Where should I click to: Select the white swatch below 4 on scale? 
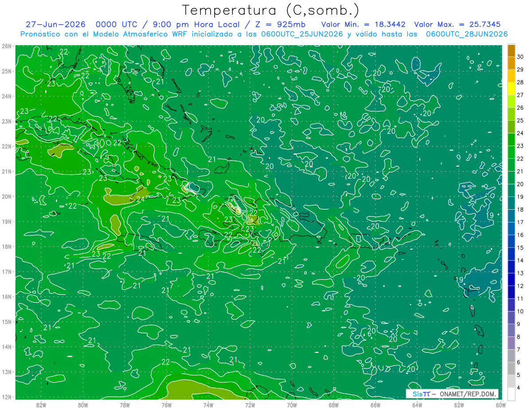[x=511, y=393]
